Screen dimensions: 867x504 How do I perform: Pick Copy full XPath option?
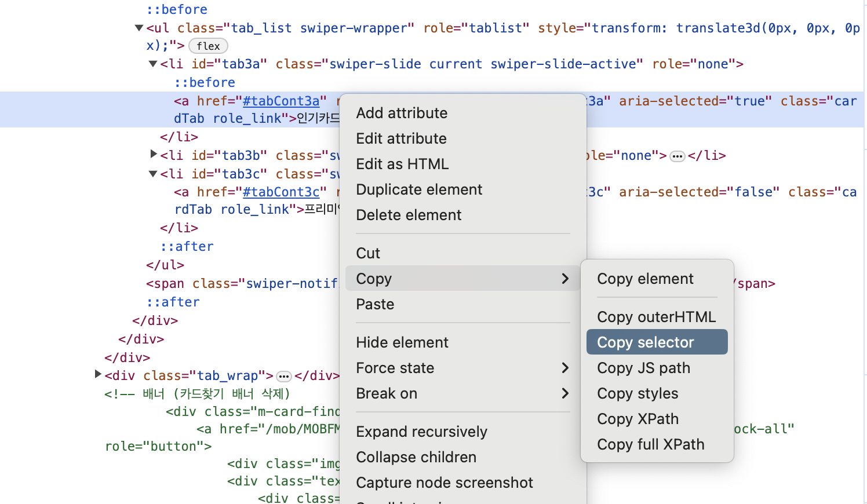pos(650,444)
